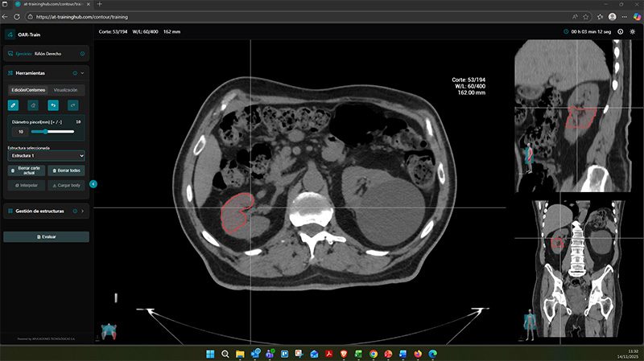Open Firefox from the Windows taskbar
This screenshot has height=361, width=644.
417,353
